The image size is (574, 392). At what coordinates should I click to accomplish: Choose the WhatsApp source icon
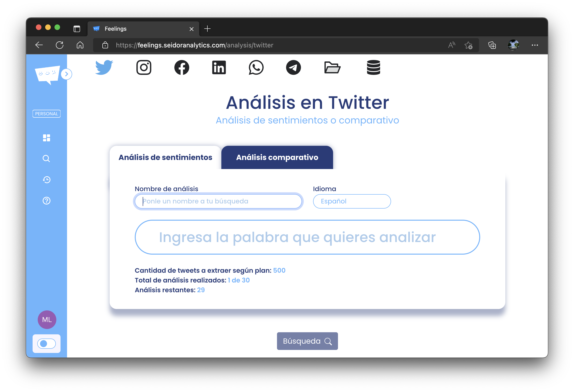pyautogui.click(x=256, y=67)
